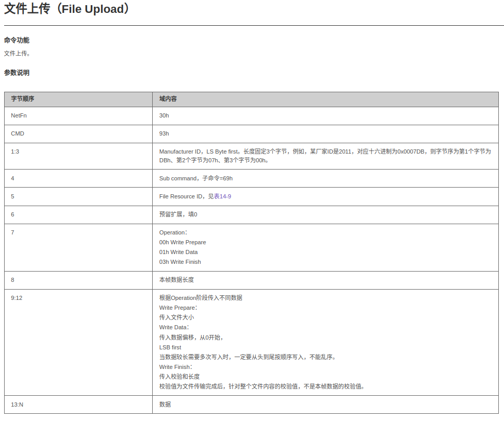Click the 本帧数据长度 cell
The width and height of the screenshot is (504, 421).
(176, 280)
